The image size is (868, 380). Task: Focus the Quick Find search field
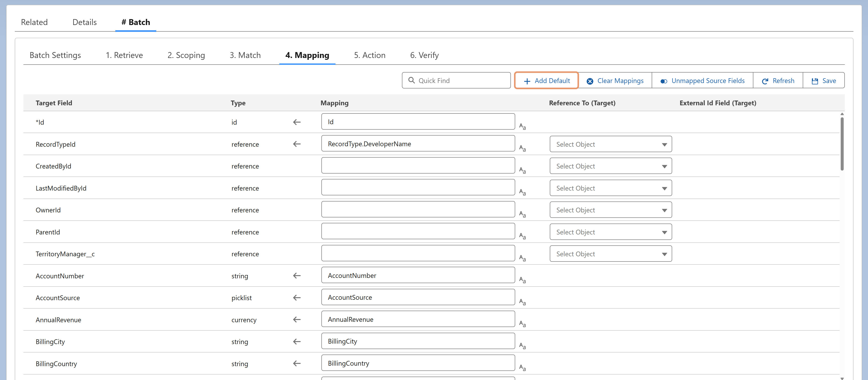[x=456, y=81]
